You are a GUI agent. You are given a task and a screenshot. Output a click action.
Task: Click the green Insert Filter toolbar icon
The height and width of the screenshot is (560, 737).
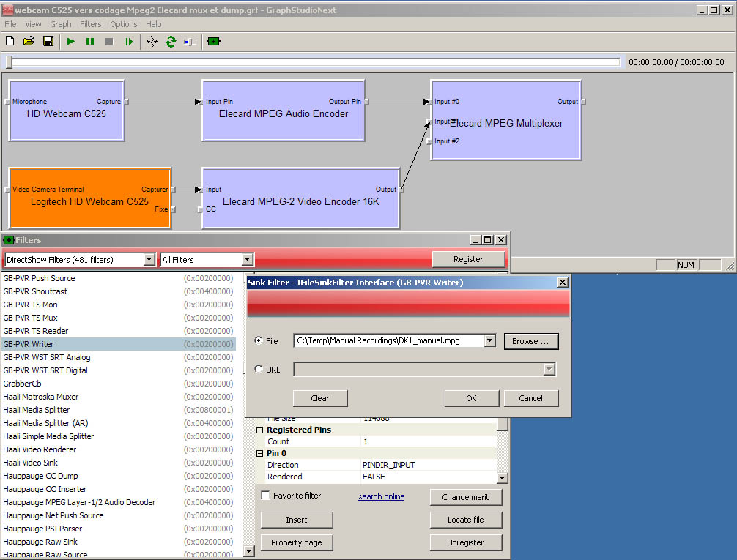213,41
